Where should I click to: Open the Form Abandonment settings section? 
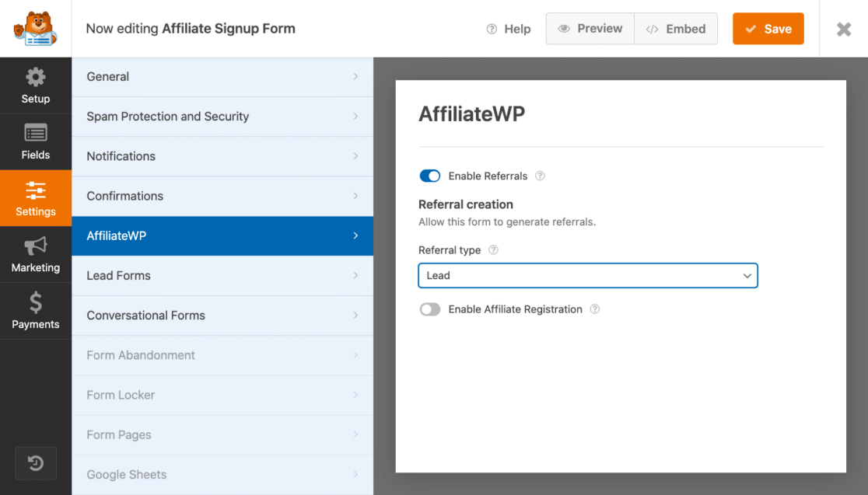pos(222,356)
